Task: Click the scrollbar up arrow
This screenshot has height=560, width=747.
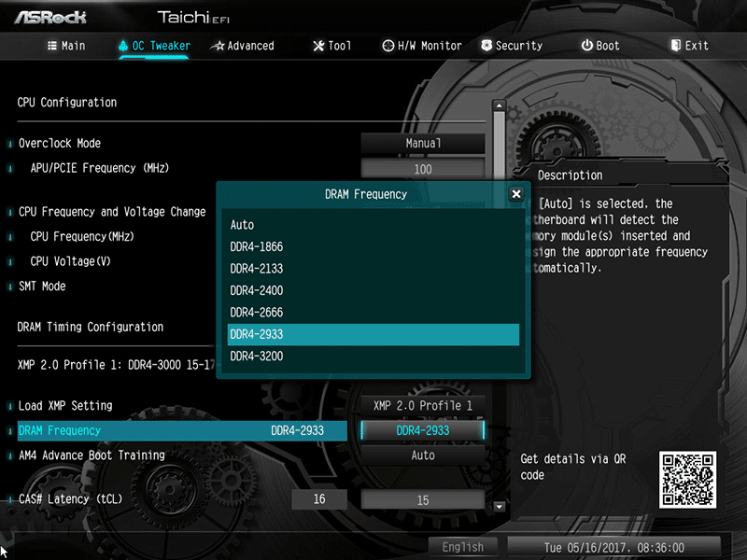Action: (499, 105)
